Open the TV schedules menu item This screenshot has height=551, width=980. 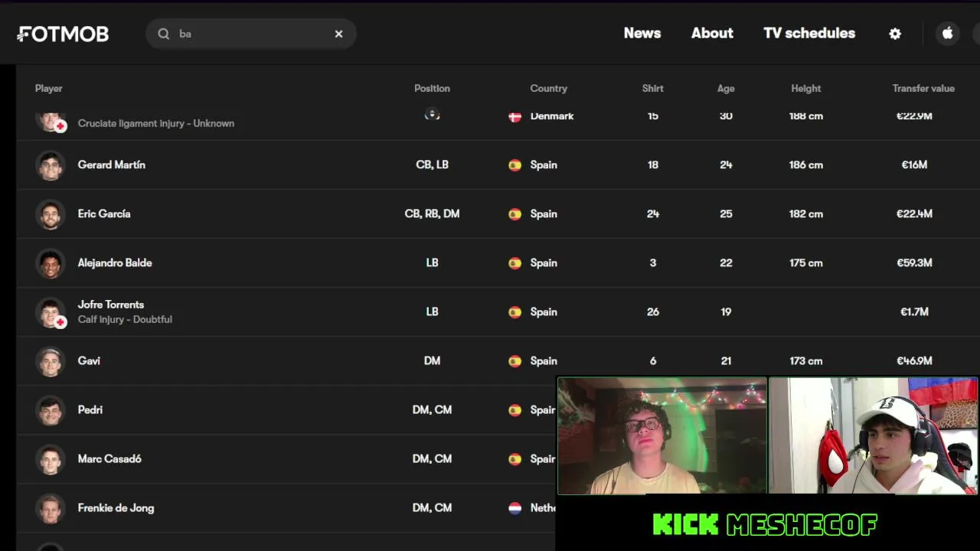click(x=809, y=33)
